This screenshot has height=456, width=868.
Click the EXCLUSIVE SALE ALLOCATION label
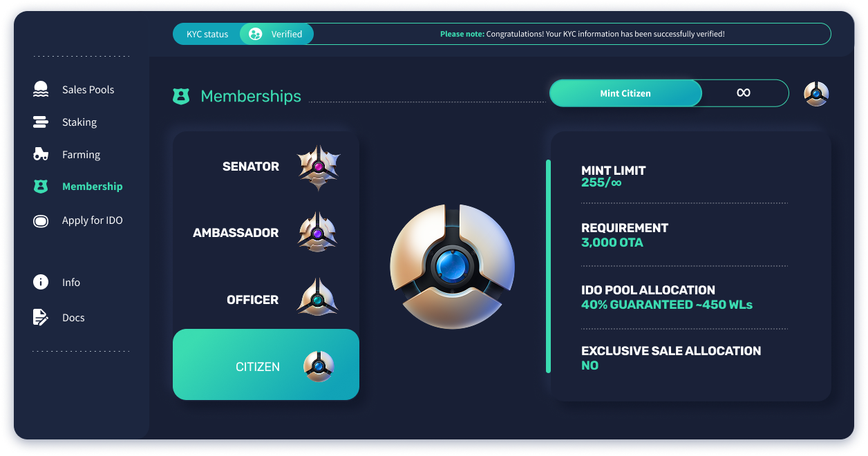point(671,350)
